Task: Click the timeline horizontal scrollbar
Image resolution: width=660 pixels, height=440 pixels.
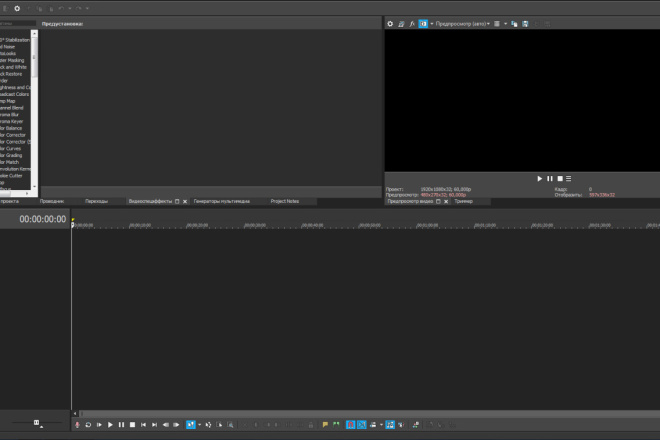Action: 370,413
